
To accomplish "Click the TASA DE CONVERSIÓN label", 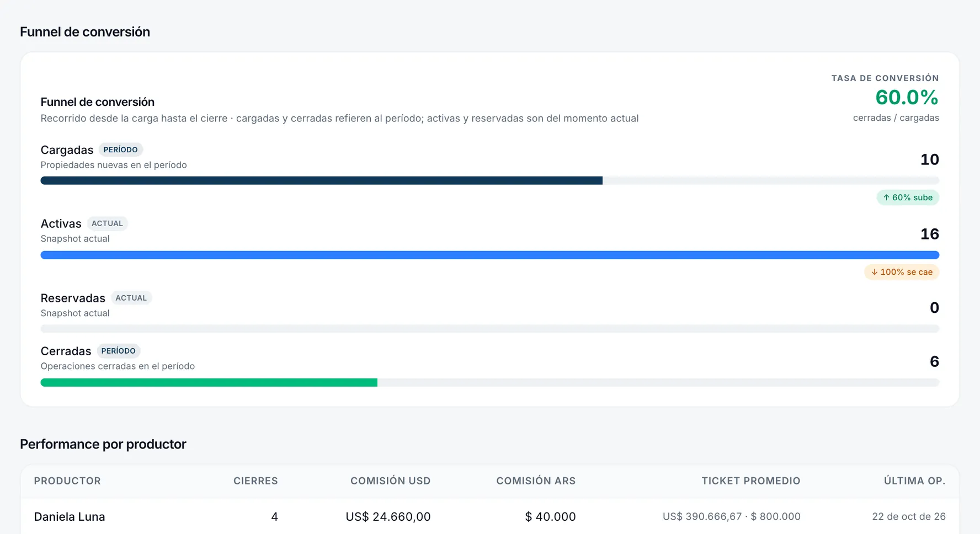I will click(x=885, y=78).
